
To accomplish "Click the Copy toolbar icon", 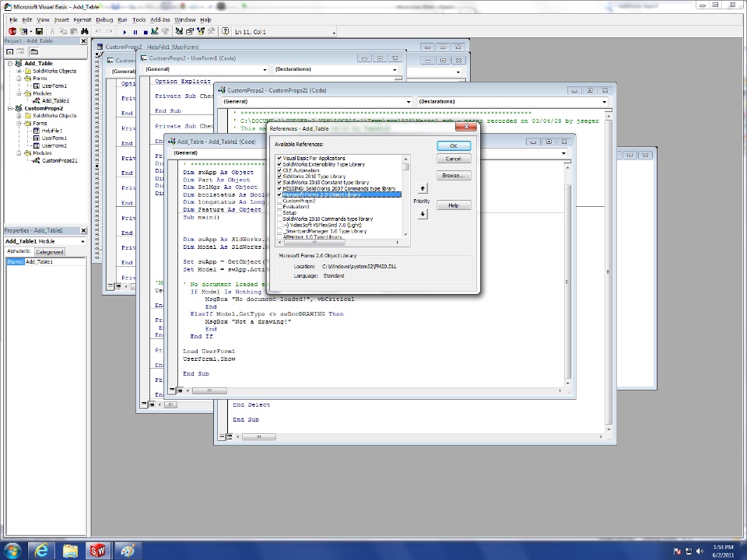I will pos(63,31).
